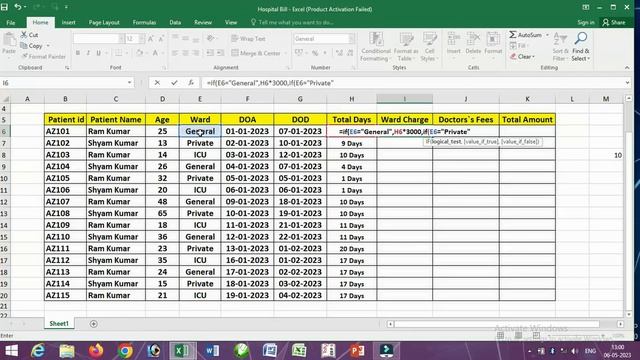Toggle Bold formatting
Screen dimensions: 640x360
78,53
